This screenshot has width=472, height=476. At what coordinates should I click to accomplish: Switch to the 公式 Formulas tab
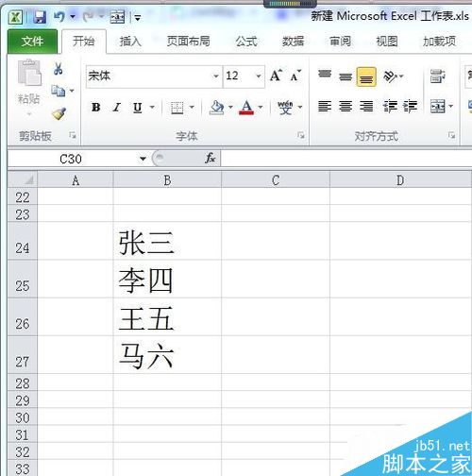click(x=246, y=42)
